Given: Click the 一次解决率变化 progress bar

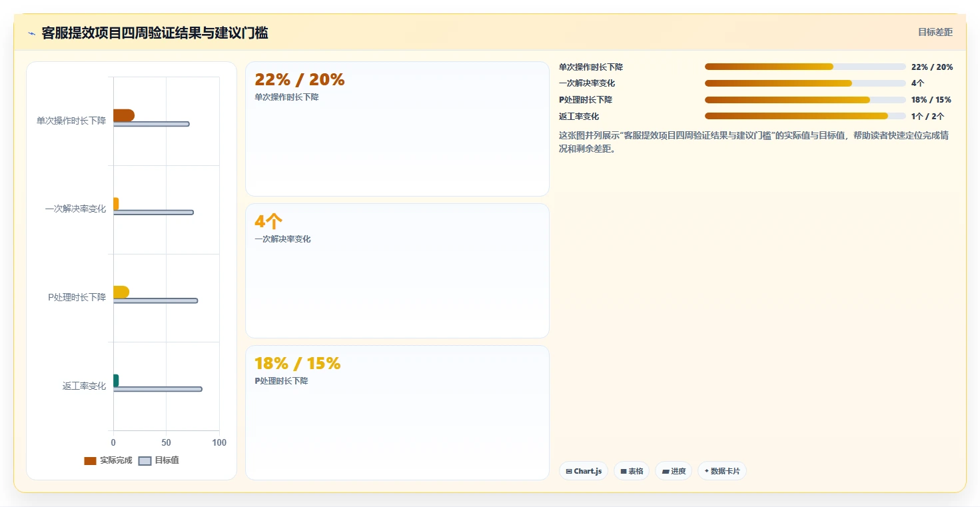Looking at the screenshot, I should [805, 83].
